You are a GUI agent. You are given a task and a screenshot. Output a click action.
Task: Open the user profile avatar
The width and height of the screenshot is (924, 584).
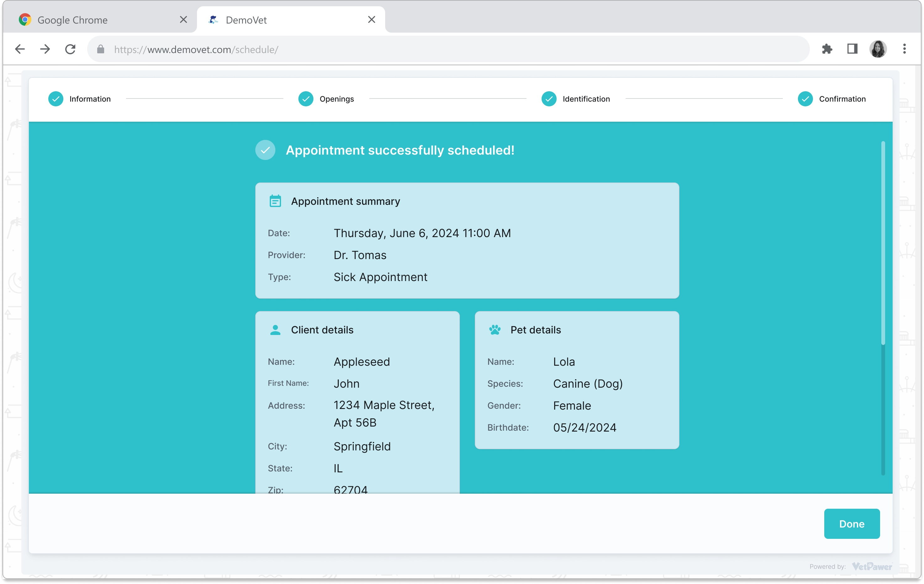[x=878, y=49]
